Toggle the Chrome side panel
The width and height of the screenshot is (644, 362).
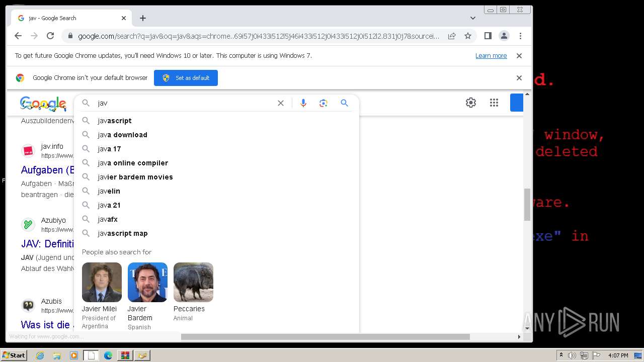(488, 36)
